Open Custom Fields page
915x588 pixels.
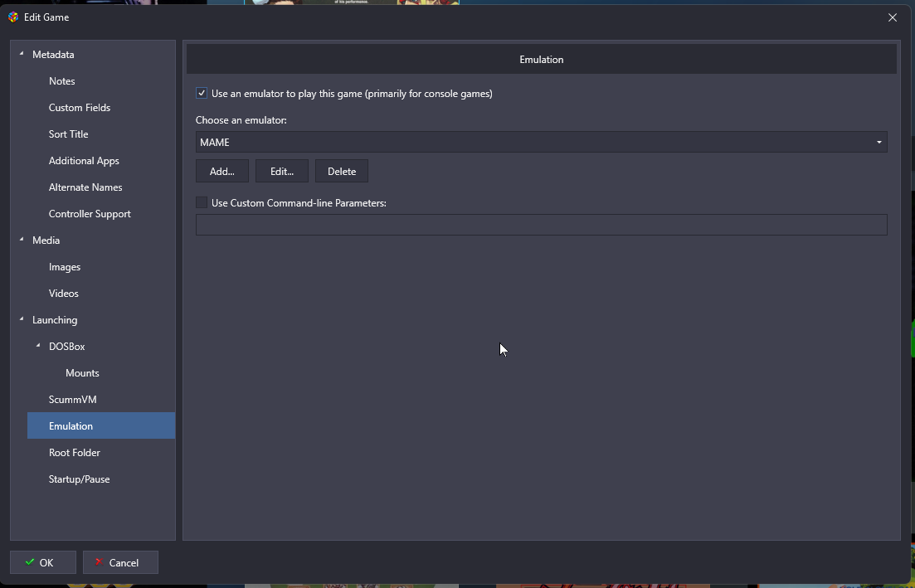(x=80, y=108)
